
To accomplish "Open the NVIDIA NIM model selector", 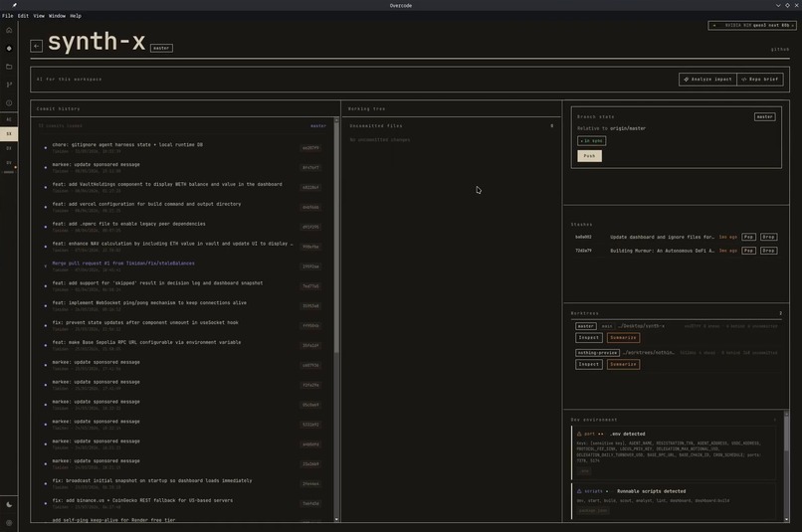I will click(x=752, y=25).
